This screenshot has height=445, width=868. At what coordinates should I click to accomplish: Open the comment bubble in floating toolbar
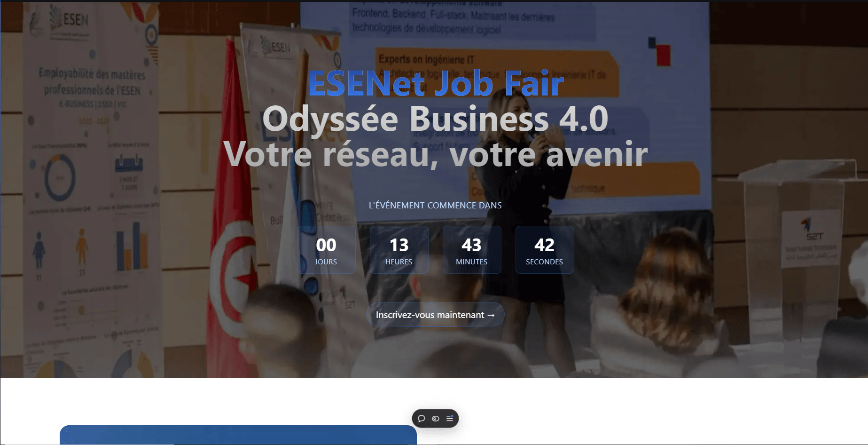tap(422, 419)
